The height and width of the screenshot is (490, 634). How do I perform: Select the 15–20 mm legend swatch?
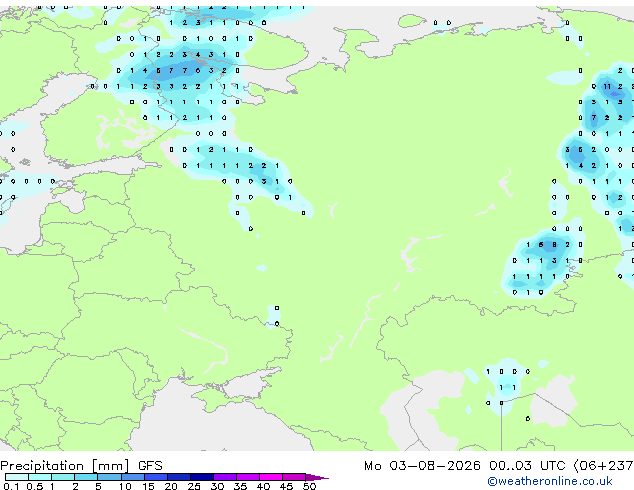155,477
